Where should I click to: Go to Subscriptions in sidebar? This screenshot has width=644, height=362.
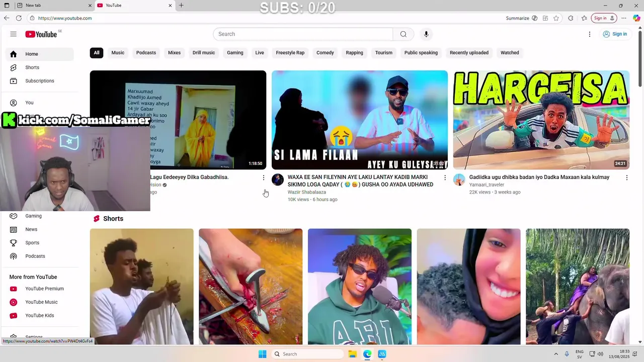(40, 81)
